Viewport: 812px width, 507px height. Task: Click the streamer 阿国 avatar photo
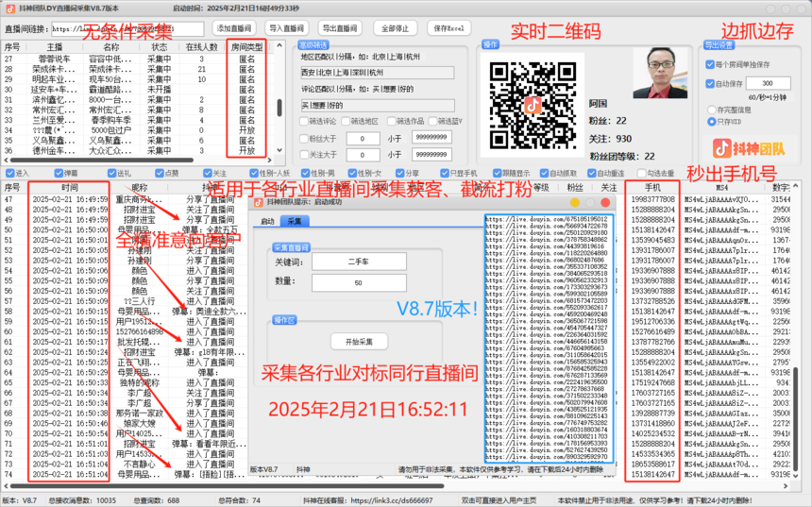(660, 73)
